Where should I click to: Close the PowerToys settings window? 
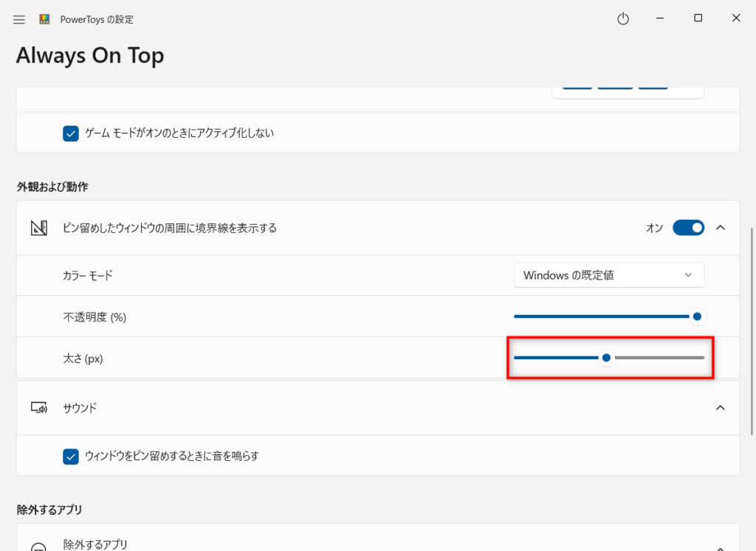736,18
